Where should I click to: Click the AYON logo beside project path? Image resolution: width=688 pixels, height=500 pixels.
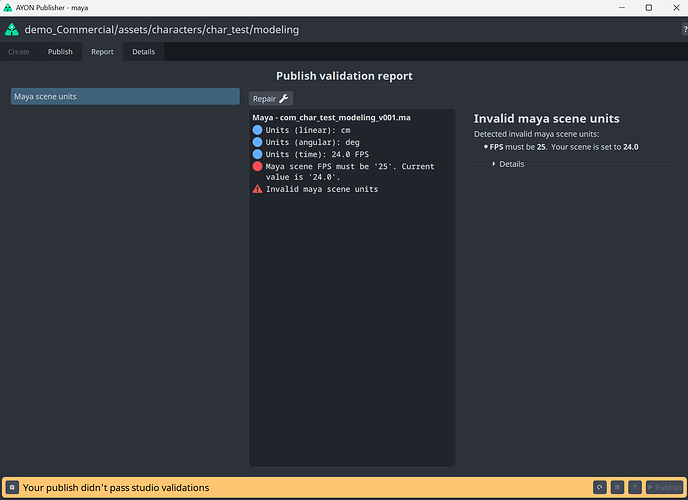(12, 30)
